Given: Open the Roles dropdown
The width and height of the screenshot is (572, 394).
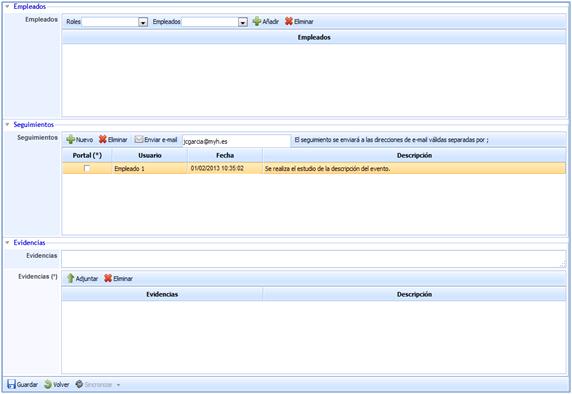Looking at the screenshot, I should click(x=143, y=22).
